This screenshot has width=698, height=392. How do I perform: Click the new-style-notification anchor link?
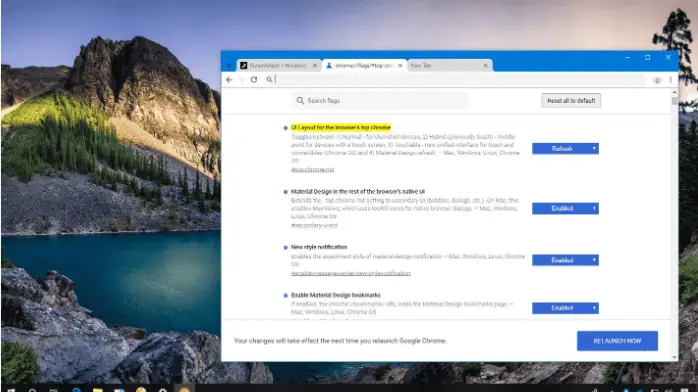pyautogui.click(x=351, y=273)
